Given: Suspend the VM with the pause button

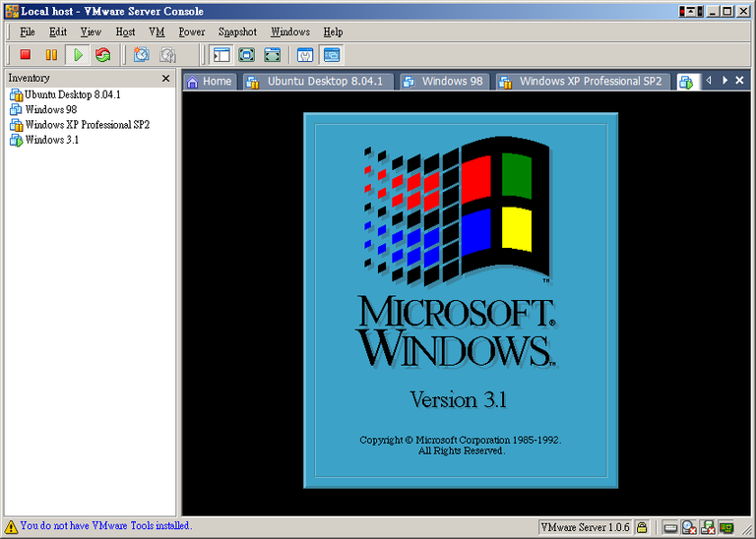Looking at the screenshot, I should 51,55.
